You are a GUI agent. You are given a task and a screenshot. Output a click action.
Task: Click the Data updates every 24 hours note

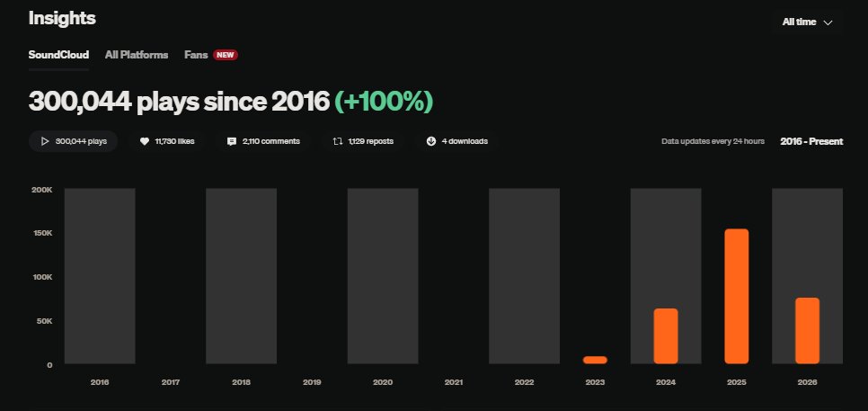click(713, 141)
